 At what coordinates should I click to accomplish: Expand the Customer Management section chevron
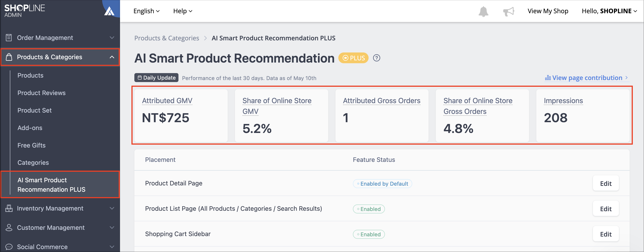pyautogui.click(x=112, y=228)
